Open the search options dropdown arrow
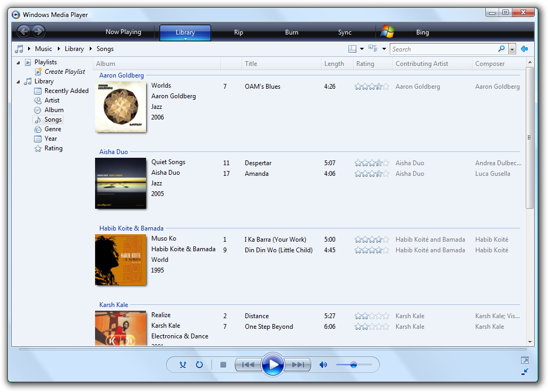The height and width of the screenshot is (392, 548). tap(512, 49)
